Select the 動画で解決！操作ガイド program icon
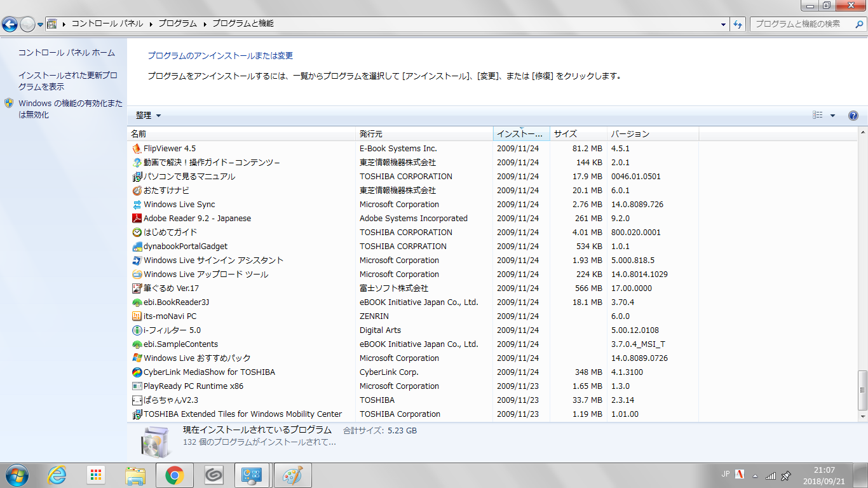The image size is (868, 488). [x=137, y=163]
